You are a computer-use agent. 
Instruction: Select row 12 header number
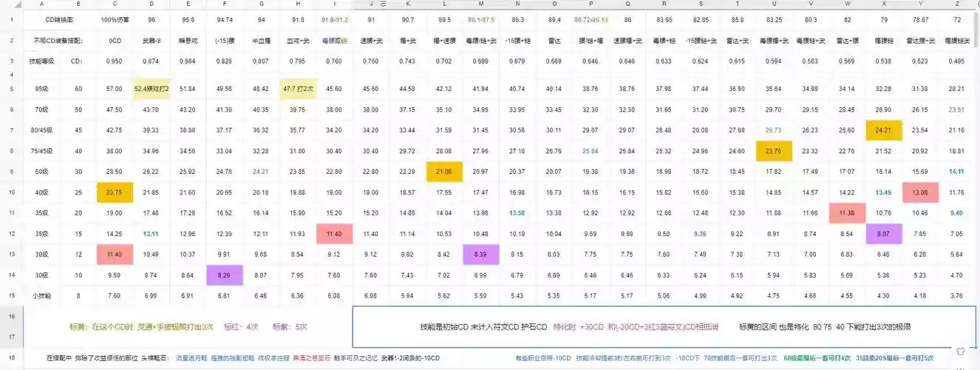point(11,233)
